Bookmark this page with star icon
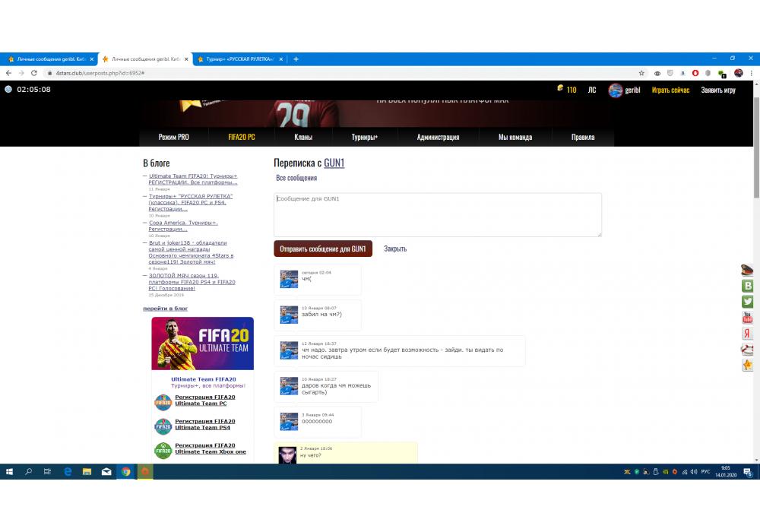The height and width of the screenshot is (532, 760). tap(641, 73)
